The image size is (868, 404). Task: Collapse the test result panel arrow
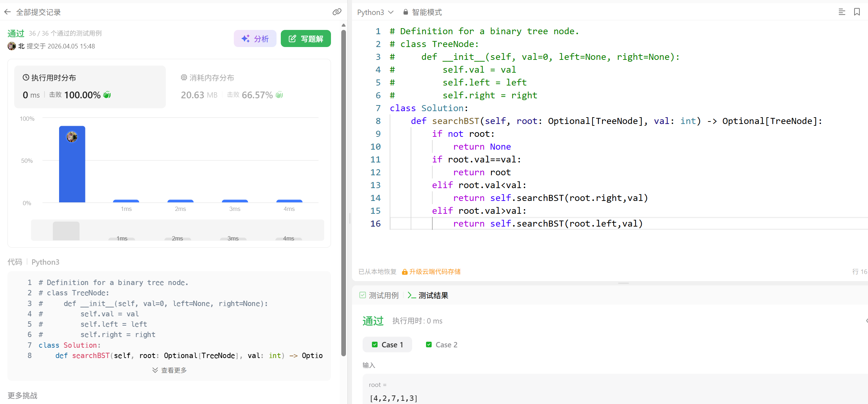866,321
